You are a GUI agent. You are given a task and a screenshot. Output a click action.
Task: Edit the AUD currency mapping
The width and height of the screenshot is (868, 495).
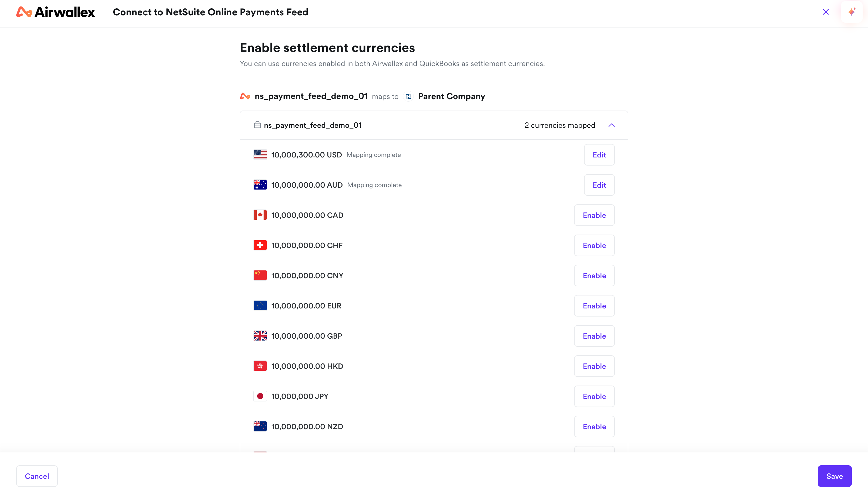(599, 185)
